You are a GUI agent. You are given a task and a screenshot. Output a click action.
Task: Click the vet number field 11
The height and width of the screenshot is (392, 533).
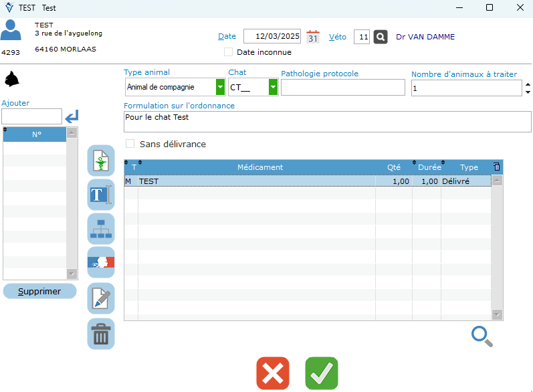[x=362, y=37]
